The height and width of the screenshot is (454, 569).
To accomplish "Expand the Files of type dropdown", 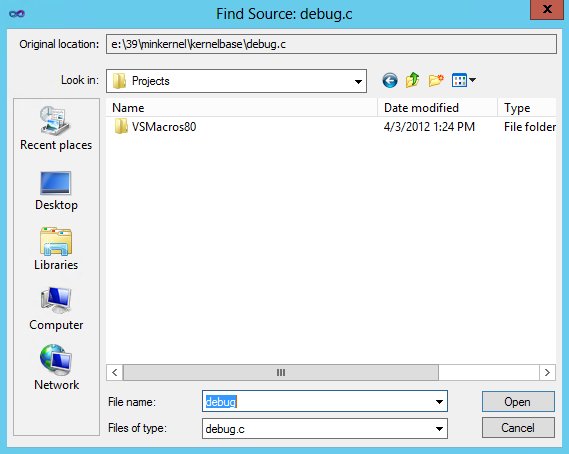I will (439, 429).
